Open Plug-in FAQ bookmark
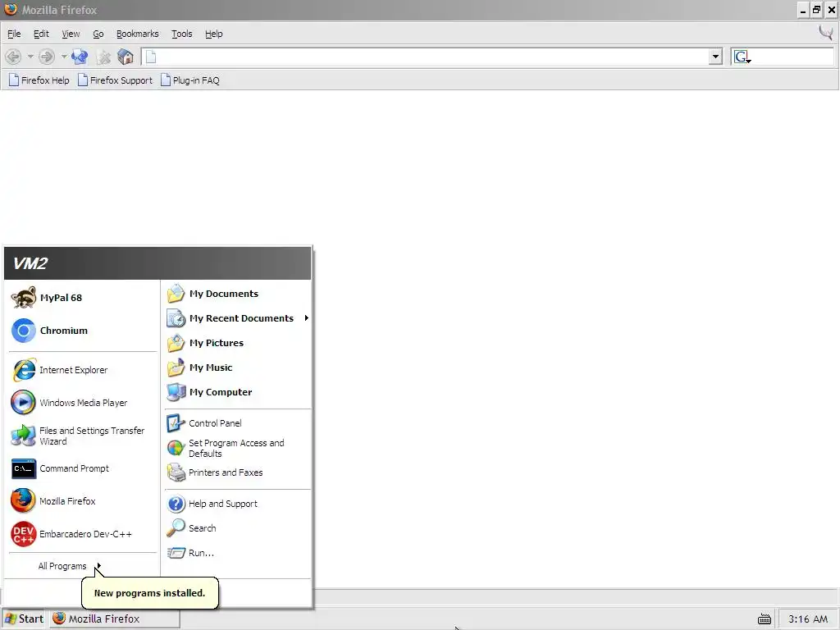The height and width of the screenshot is (630, 840). 190,80
